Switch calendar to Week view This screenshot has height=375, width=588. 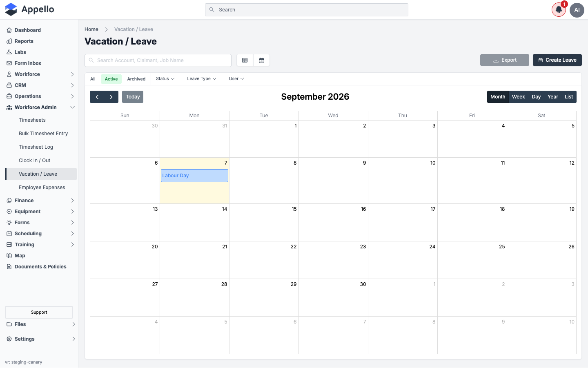pos(519,97)
